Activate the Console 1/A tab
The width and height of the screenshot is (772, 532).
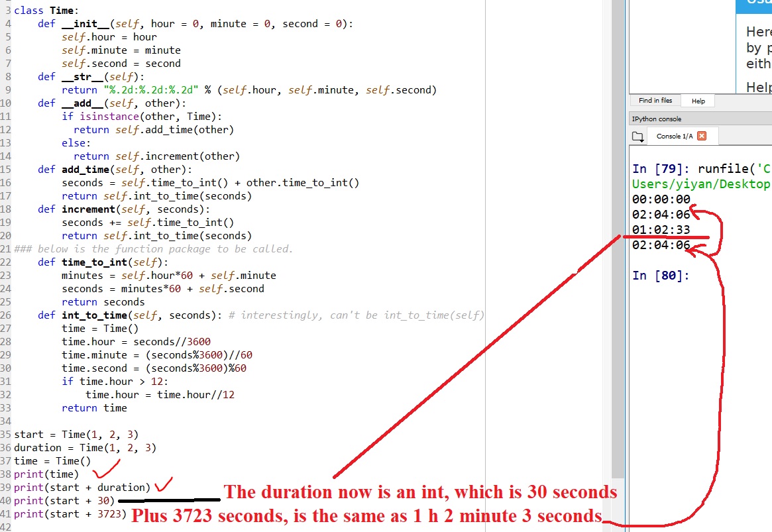[x=674, y=136]
